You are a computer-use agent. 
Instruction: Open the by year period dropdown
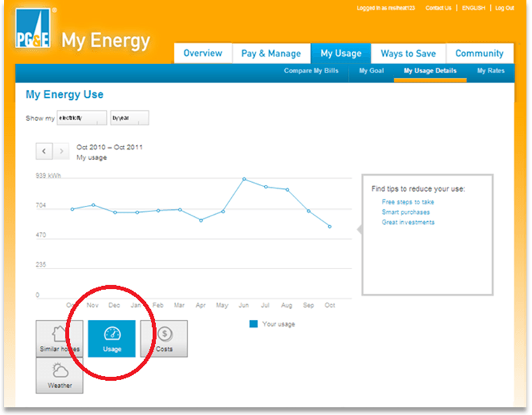point(129,118)
